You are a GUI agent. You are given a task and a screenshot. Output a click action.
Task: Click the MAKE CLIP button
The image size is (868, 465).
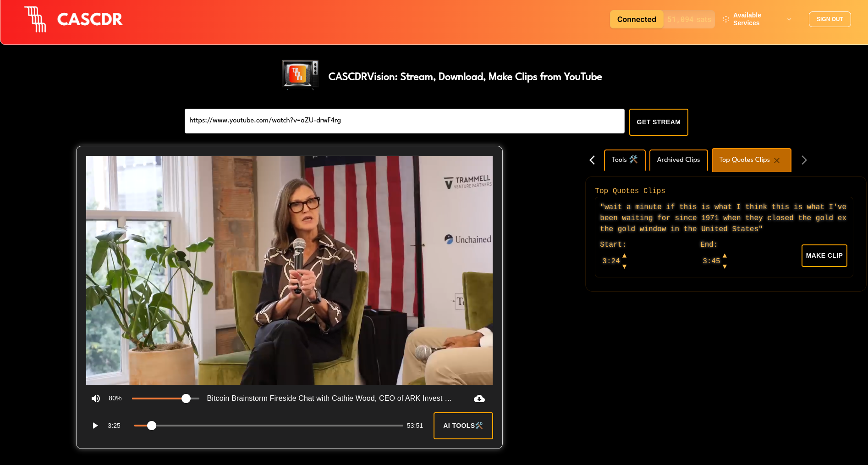tap(824, 255)
